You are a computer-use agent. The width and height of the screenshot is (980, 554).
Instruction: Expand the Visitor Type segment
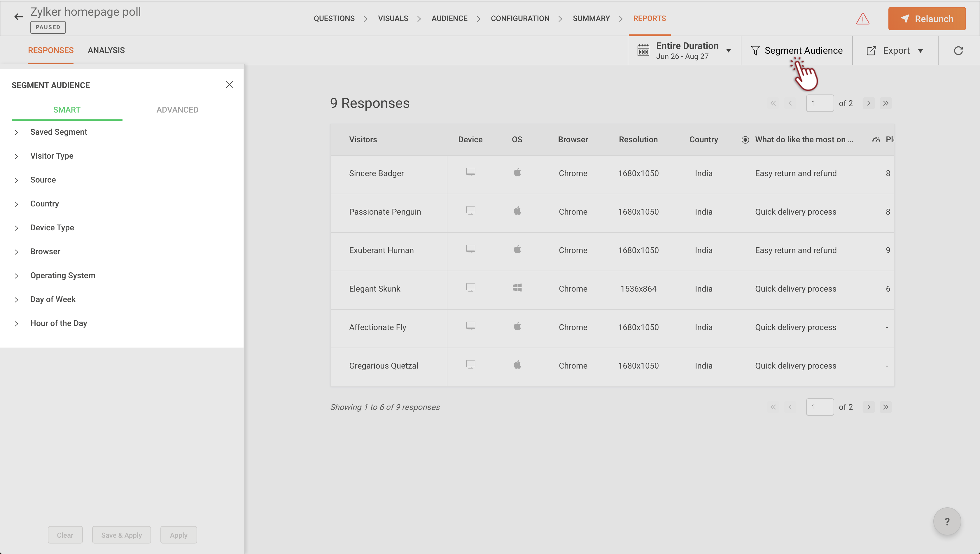52,156
